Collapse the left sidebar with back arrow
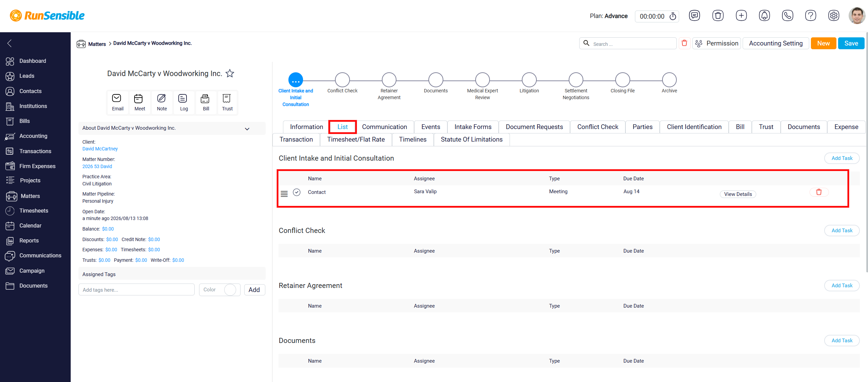The image size is (868, 382). pyautogui.click(x=10, y=43)
